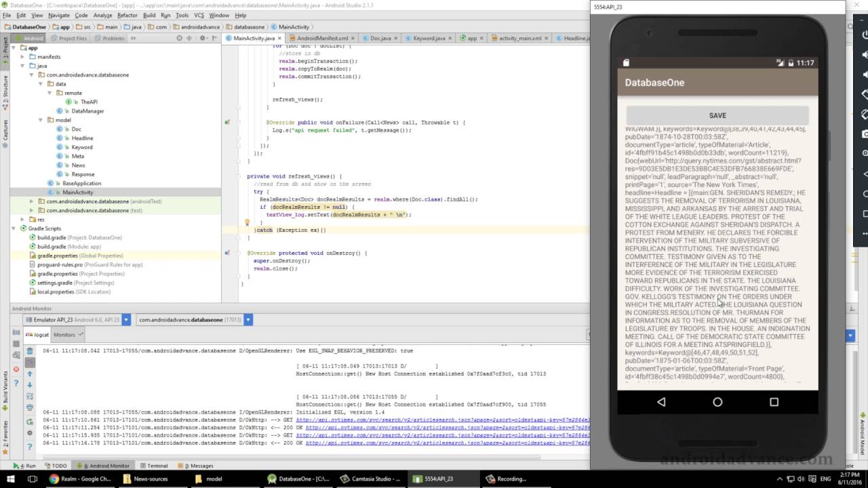The image size is (868, 488).
Task: Click the logcat up-arrow icon
Action: point(30,374)
